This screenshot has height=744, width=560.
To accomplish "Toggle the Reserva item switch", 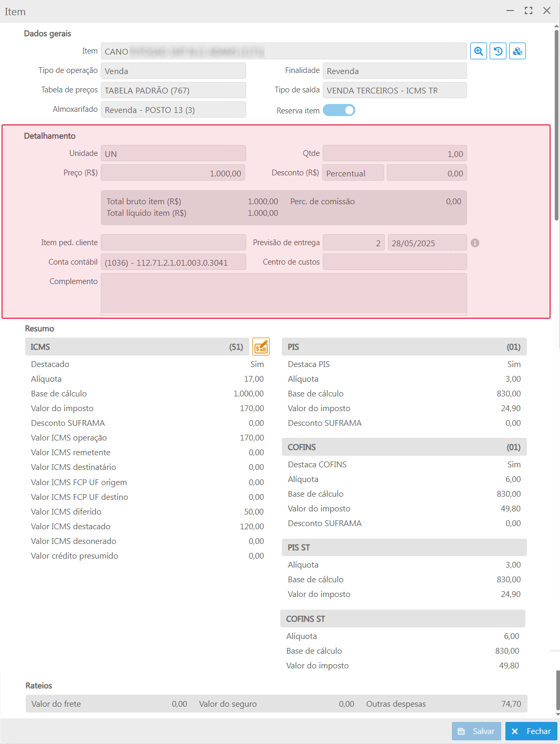I will (x=339, y=110).
